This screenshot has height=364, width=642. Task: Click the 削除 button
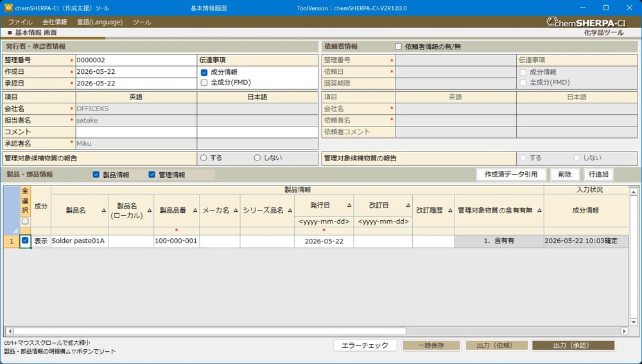point(564,175)
